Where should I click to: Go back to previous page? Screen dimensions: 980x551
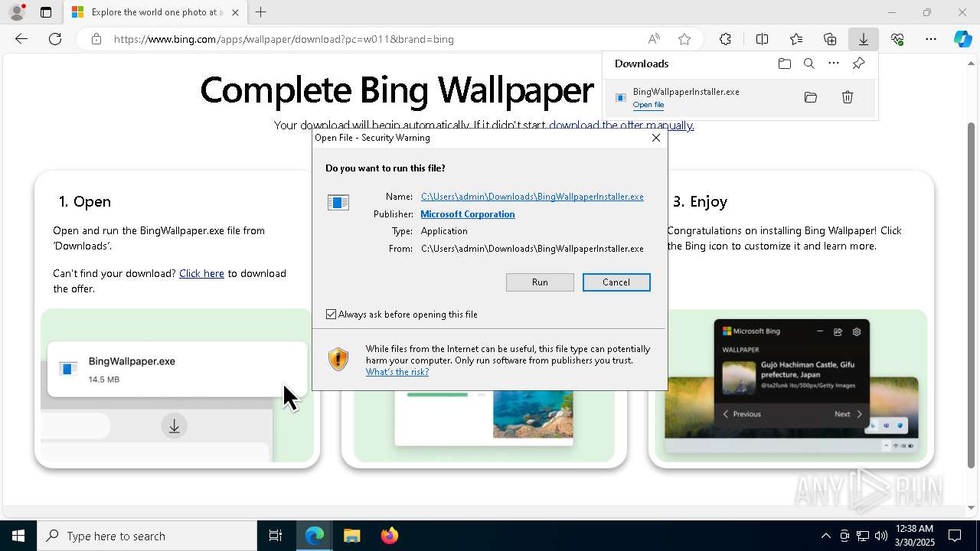21,39
